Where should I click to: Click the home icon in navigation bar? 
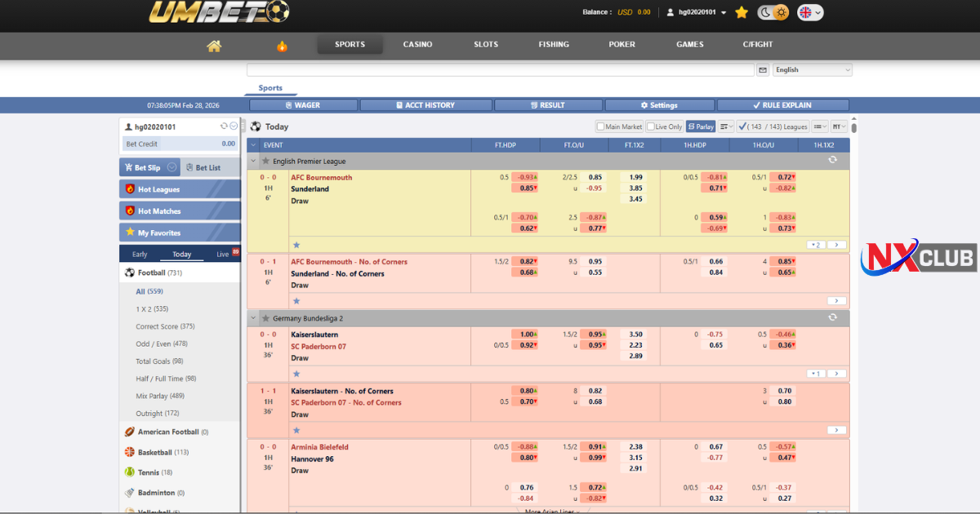point(214,46)
